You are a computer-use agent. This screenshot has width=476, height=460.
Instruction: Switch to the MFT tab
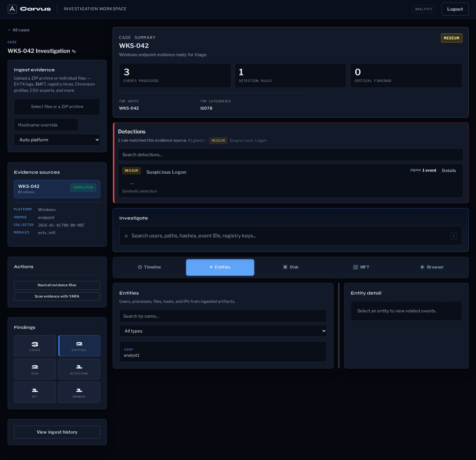pos(361,267)
